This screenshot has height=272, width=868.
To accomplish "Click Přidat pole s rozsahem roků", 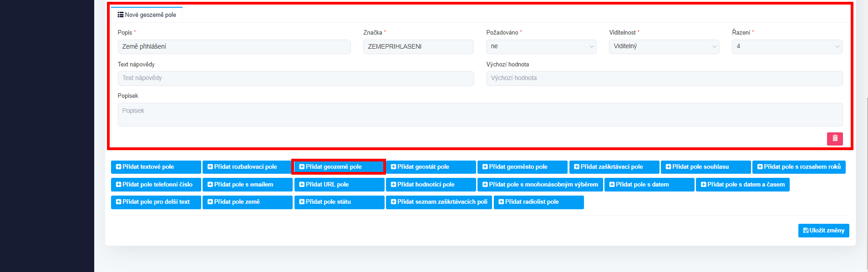I will pyautogui.click(x=799, y=167).
